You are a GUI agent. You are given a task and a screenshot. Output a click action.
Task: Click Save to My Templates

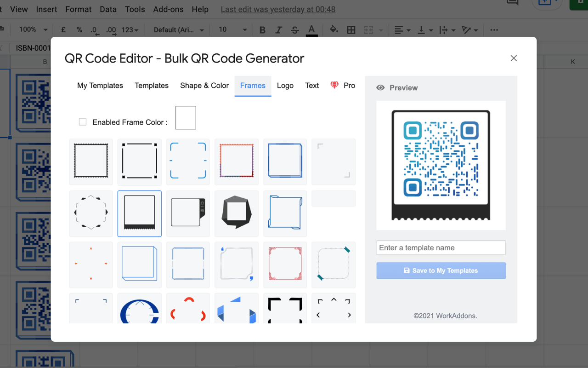441,270
